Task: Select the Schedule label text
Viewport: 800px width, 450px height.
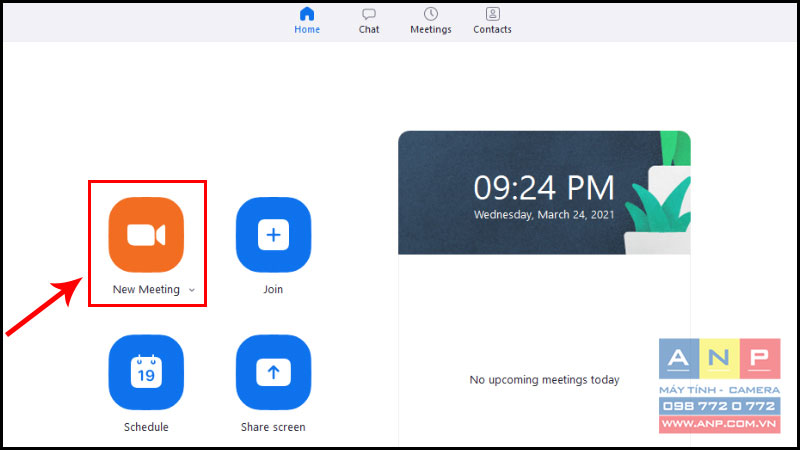Action: coord(146,427)
